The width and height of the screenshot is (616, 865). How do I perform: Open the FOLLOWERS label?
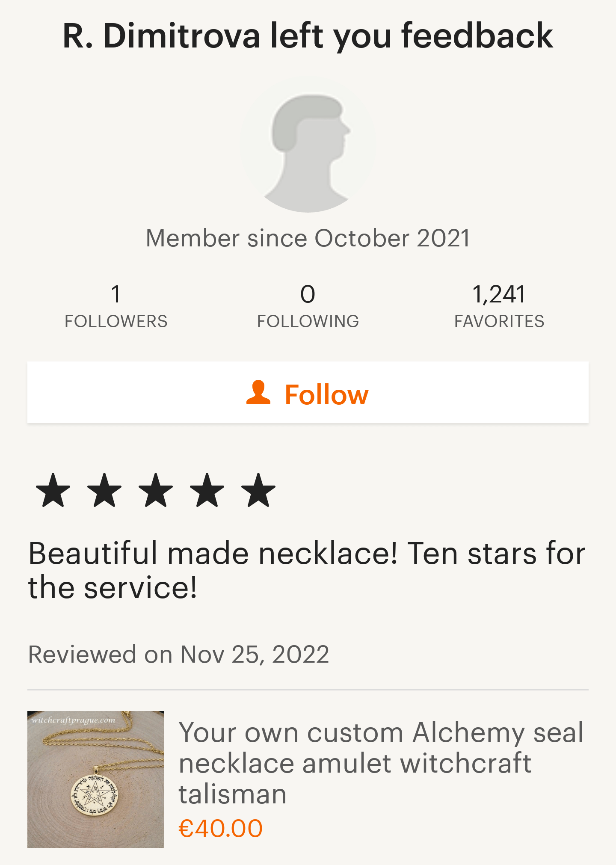(x=116, y=321)
